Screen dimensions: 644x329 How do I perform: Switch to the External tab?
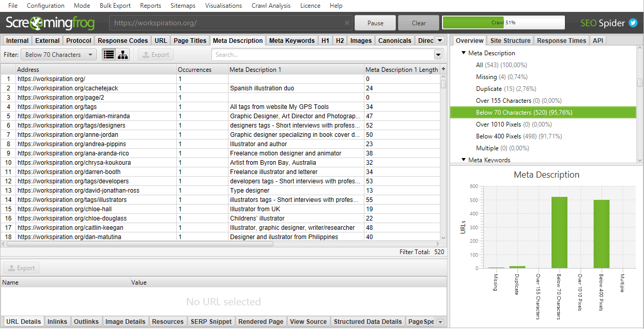point(48,40)
